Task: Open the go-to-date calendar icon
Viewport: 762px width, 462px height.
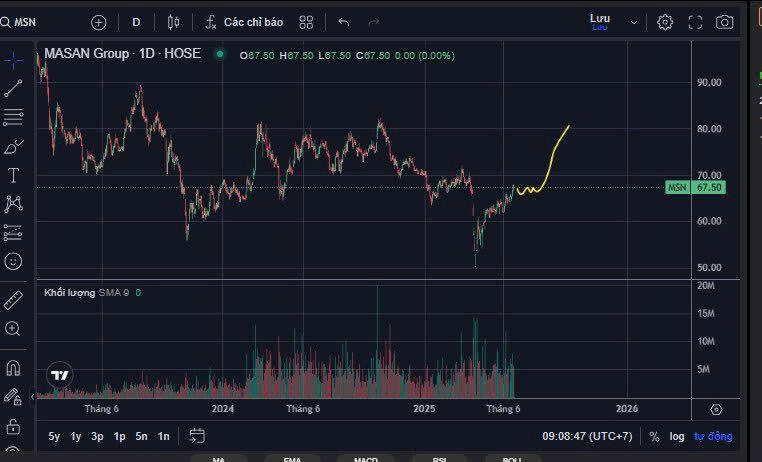Action: [197, 436]
